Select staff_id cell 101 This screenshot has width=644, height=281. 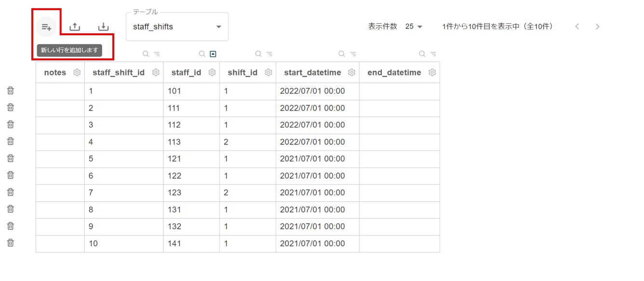tap(191, 91)
